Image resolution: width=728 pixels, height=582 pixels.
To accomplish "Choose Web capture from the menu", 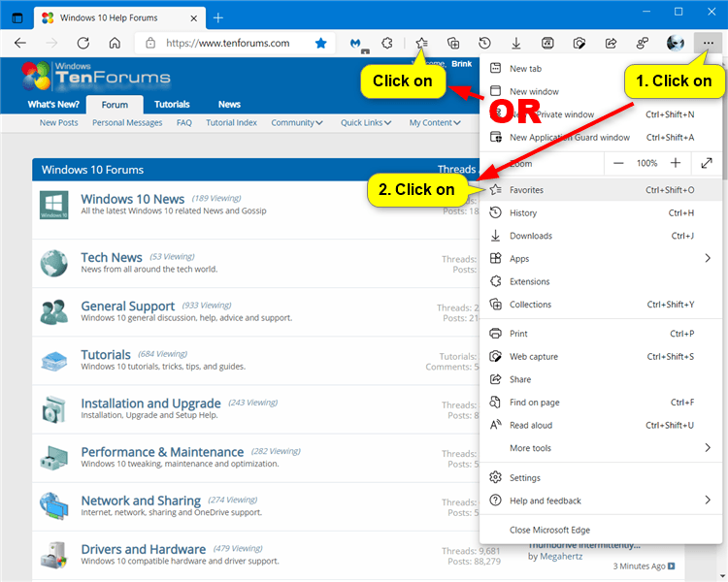I will (x=601, y=356).
